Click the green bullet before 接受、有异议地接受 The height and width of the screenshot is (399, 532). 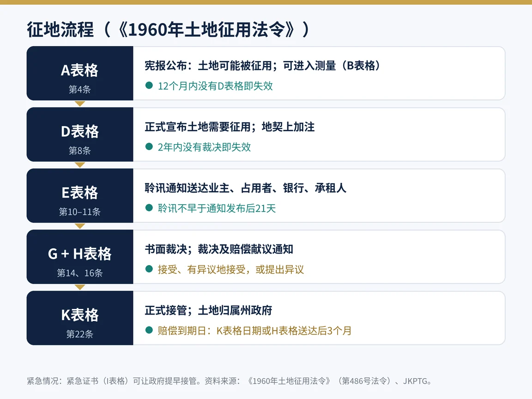pyautogui.click(x=149, y=269)
